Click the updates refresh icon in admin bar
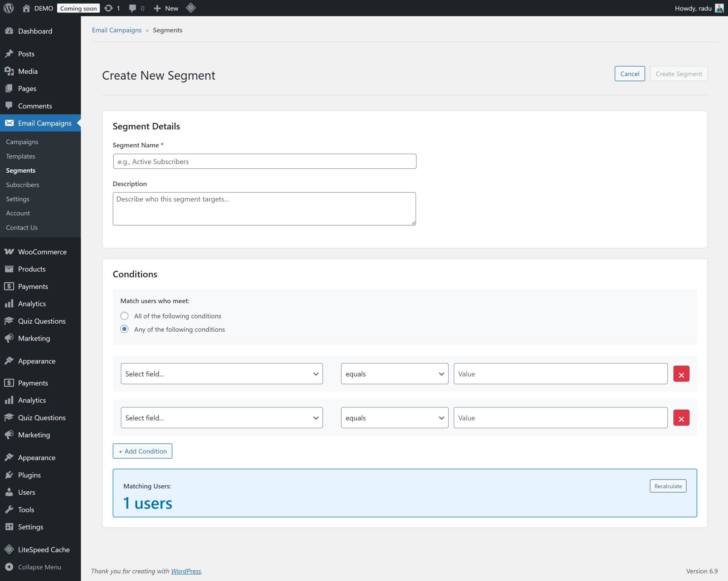Image resolution: width=728 pixels, height=581 pixels. pyautogui.click(x=108, y=8)
